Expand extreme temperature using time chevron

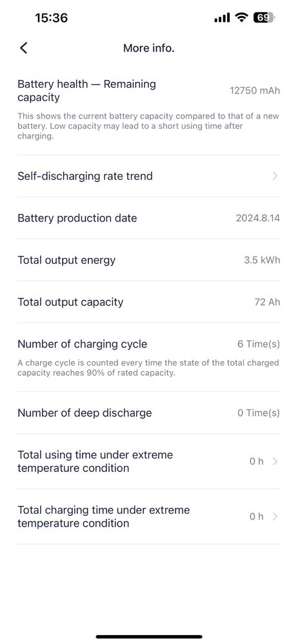[275, 461]
